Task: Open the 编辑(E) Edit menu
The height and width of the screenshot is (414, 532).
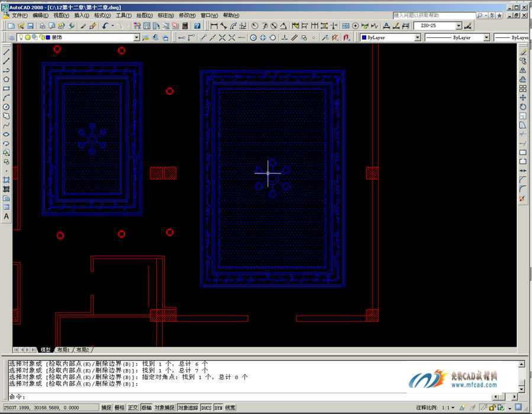Action: pyautogui.click(x=40, y=15)
